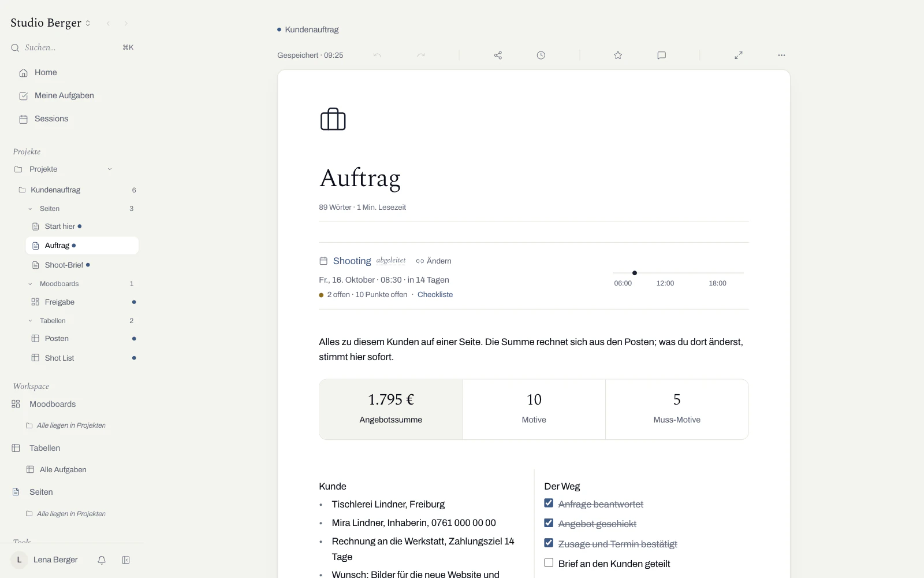
Task: Collapse sidebar using the panel icon
Action: [x=126, y=560]
